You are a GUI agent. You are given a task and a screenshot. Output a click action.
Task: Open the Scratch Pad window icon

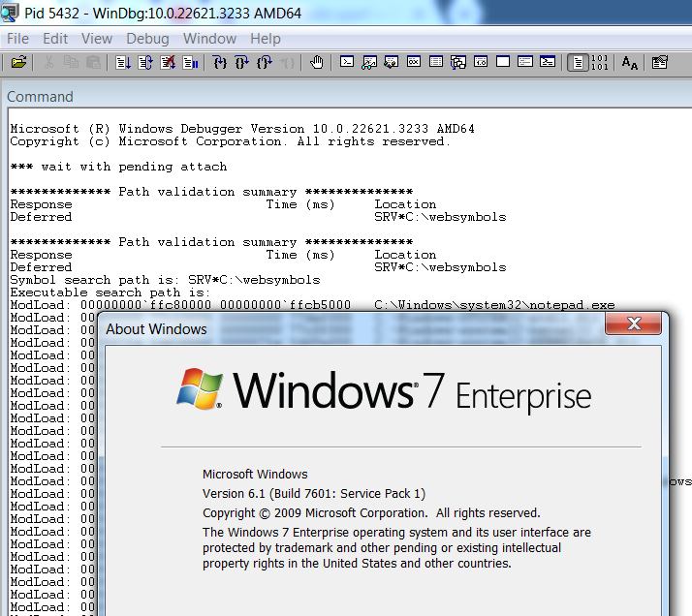503,62
